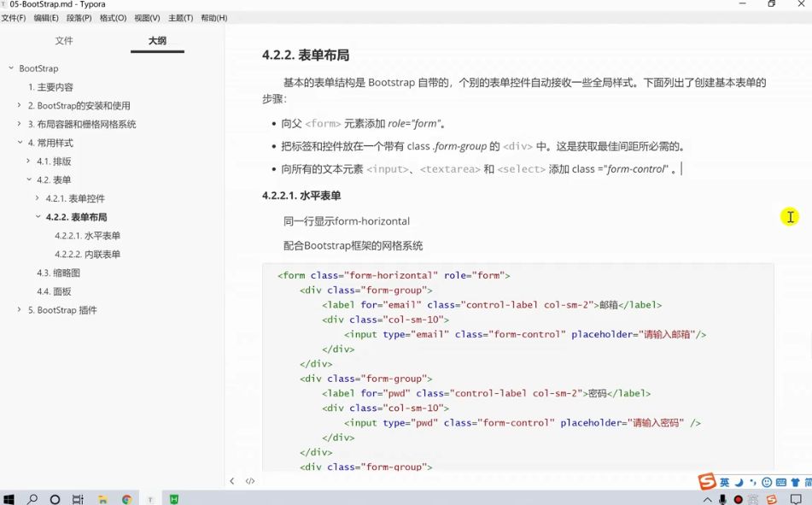This screenshot has width=812, height=505.
Task: Open taskbar search magnifier
Action: [32, 499]
